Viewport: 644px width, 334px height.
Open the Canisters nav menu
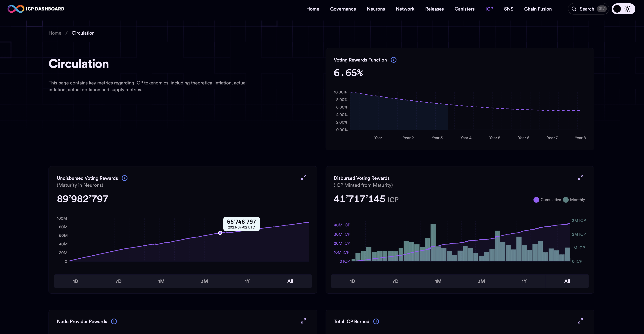tap(464, 9)
